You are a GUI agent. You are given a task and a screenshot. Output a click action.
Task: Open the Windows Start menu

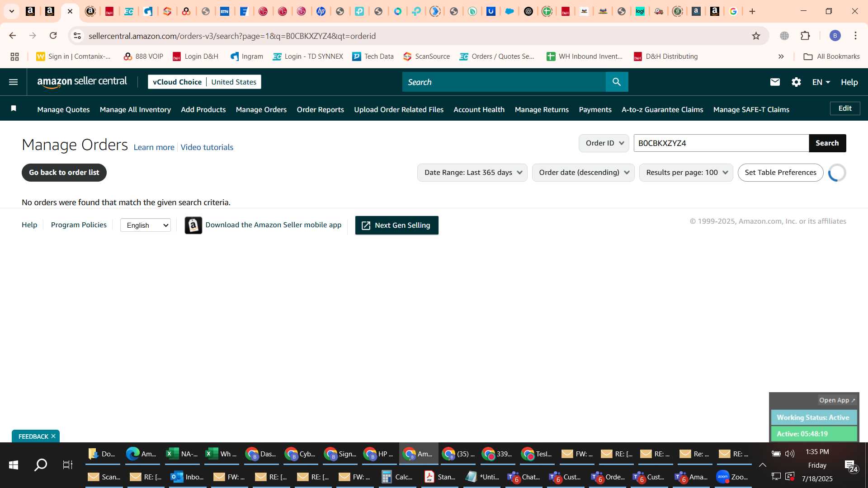(x=14, y=465)
